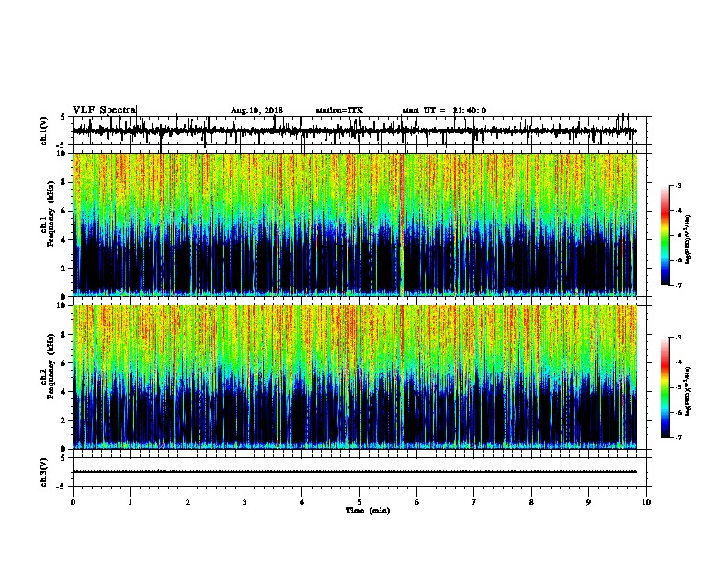Click the "Time (min)" x-axis label

pyautogui.click(x=368, y=511)
